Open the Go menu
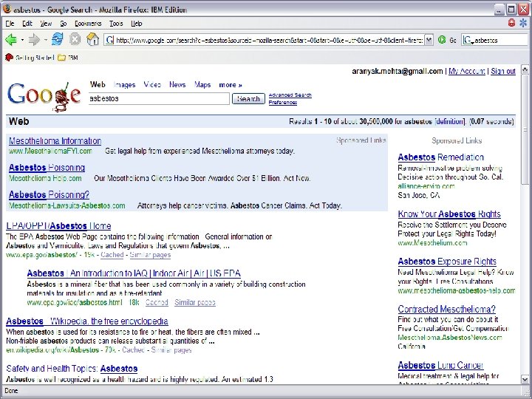The image size is (532, 399). [64, 24]
